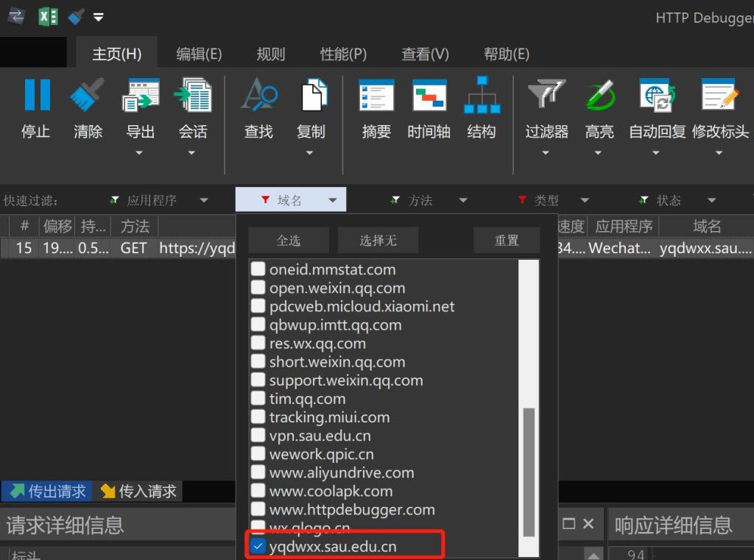Expand the Status (状态) quick filter dropdown
Screen dimensions: 754x560
(x=711, y=200)
